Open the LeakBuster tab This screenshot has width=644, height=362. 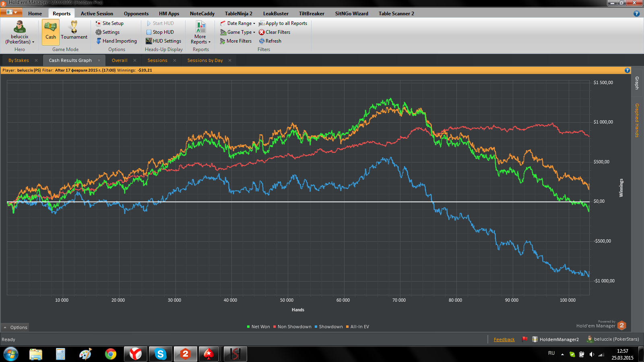[276, 14]
